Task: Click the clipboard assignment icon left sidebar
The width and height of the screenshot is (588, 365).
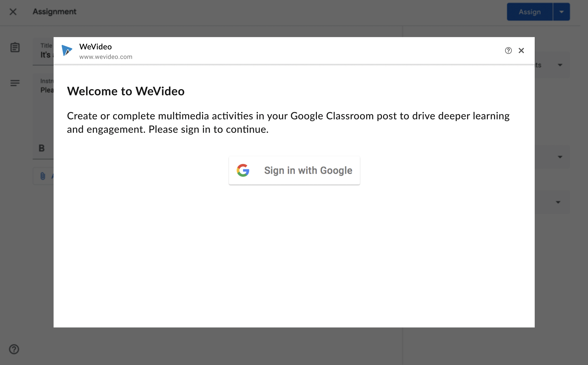Action: [x=15, y=47]
